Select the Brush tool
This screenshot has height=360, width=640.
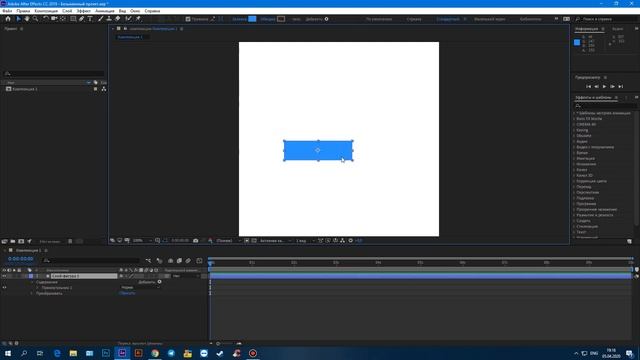(x=100, y=19)
